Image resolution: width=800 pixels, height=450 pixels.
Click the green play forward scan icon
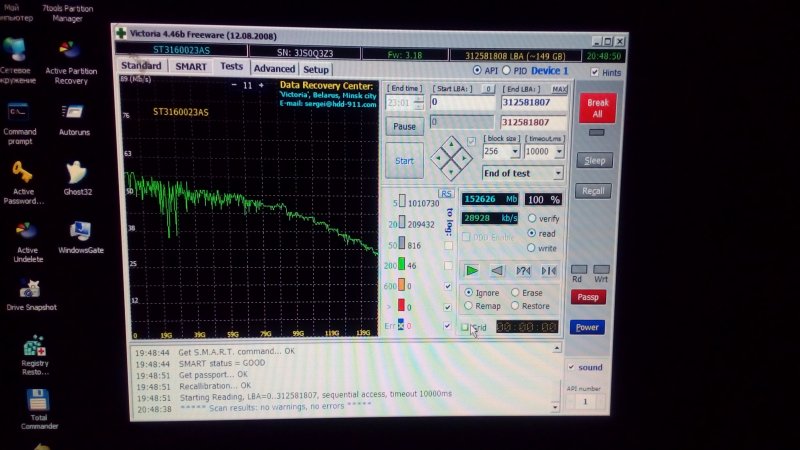(471, 271)
